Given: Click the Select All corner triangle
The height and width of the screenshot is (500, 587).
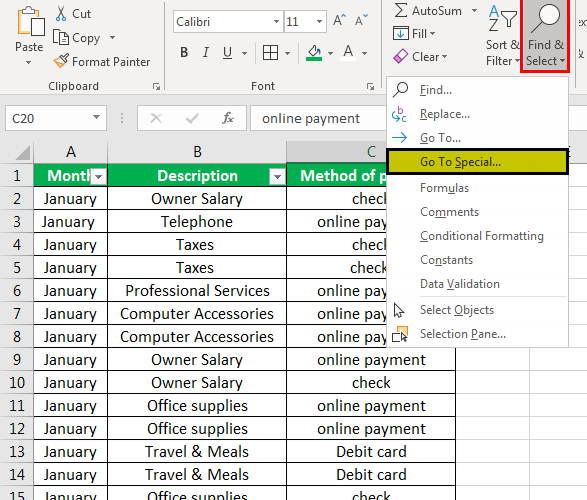Looking at the screenshot, I should coord(22,152).
